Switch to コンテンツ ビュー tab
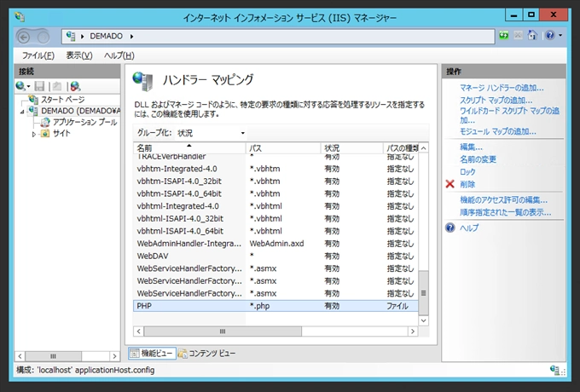Screen dimensions: 580x392 206,354
